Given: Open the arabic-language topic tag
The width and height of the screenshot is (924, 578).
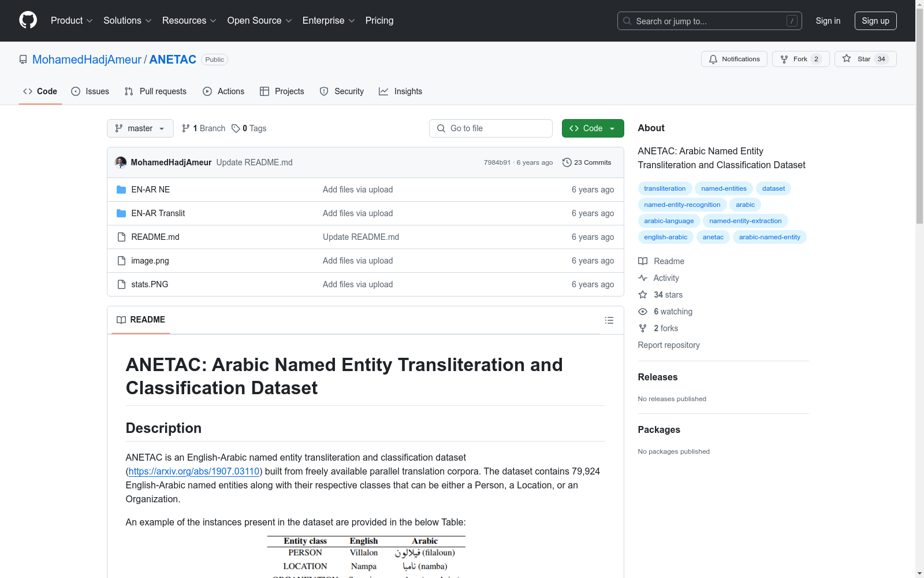Looking at the screenshot, I should [x=669, y=221].
